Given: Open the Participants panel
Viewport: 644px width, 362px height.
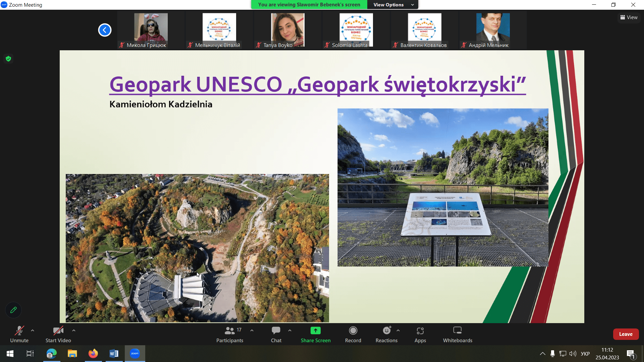Looking at the screenshot, I should (x=230, y=334).
